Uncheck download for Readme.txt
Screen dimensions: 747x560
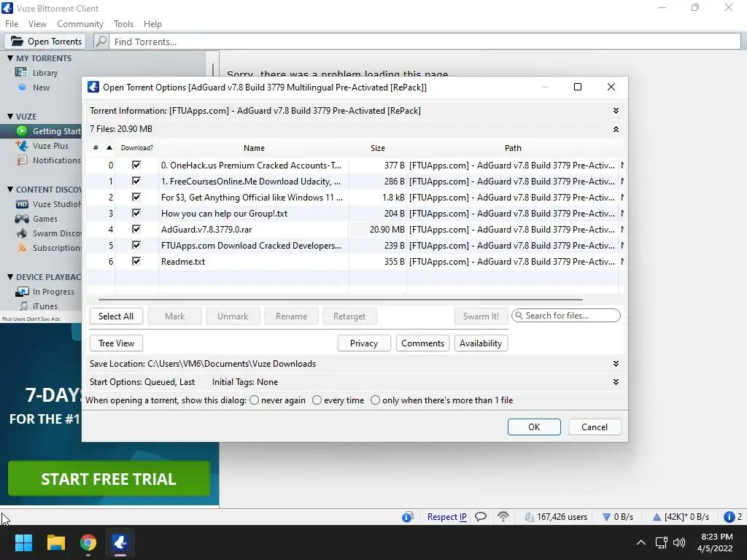click(x=136, y=261)
